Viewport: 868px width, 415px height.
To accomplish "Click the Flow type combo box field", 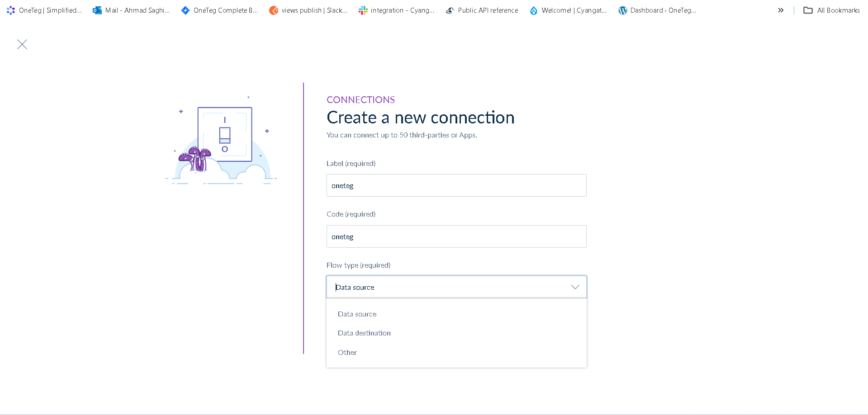I will 448,287.
